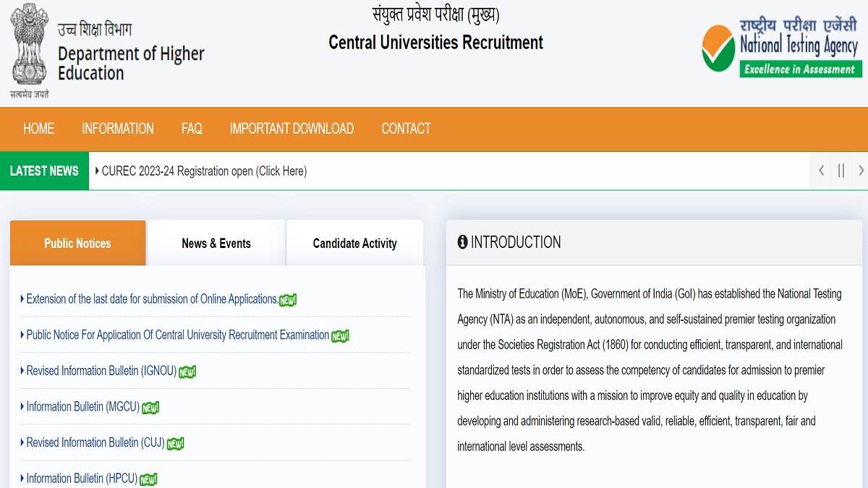Switch to the News & Events tab
The image size is (868, 488).
(x=216, y=244)
